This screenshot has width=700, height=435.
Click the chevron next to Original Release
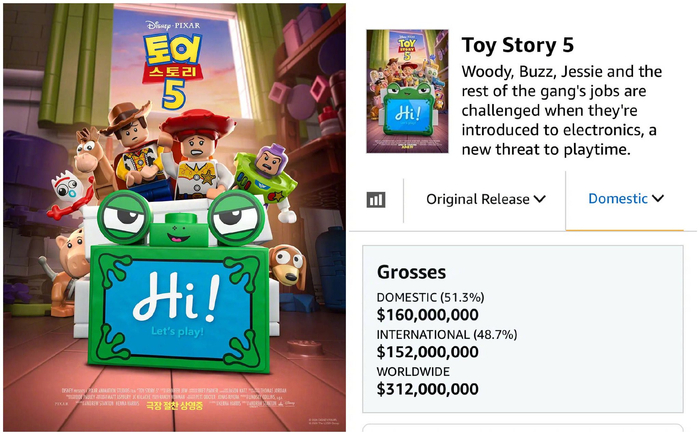[540, 199]
